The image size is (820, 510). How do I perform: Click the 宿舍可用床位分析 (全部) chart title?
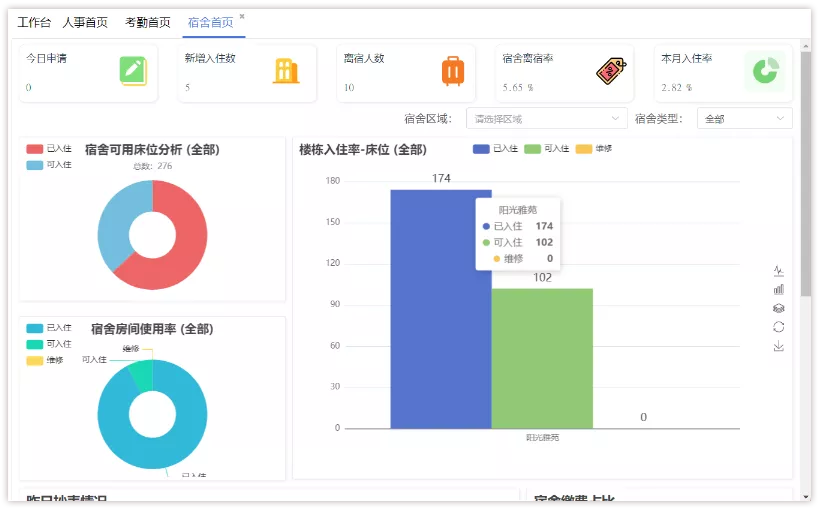[x=152, y=150]
